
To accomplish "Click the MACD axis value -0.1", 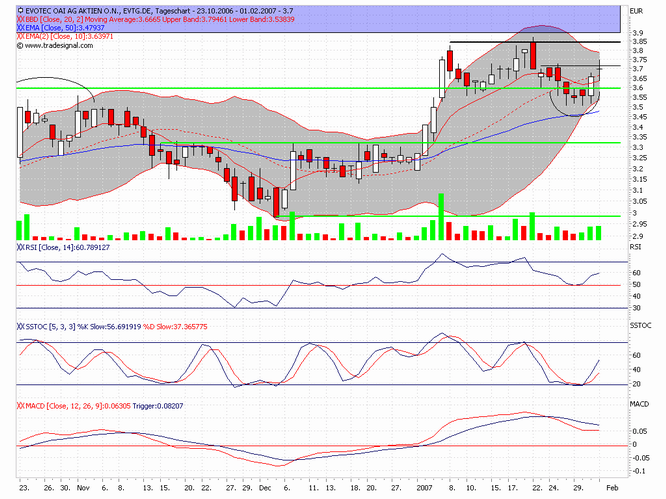I will click(638, 471).
